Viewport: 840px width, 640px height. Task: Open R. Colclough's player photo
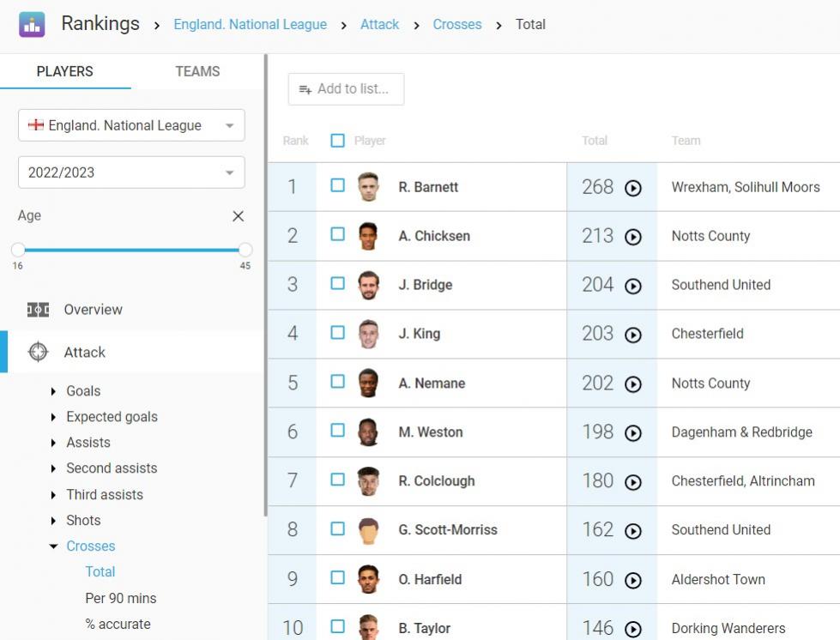pos(368,481)
